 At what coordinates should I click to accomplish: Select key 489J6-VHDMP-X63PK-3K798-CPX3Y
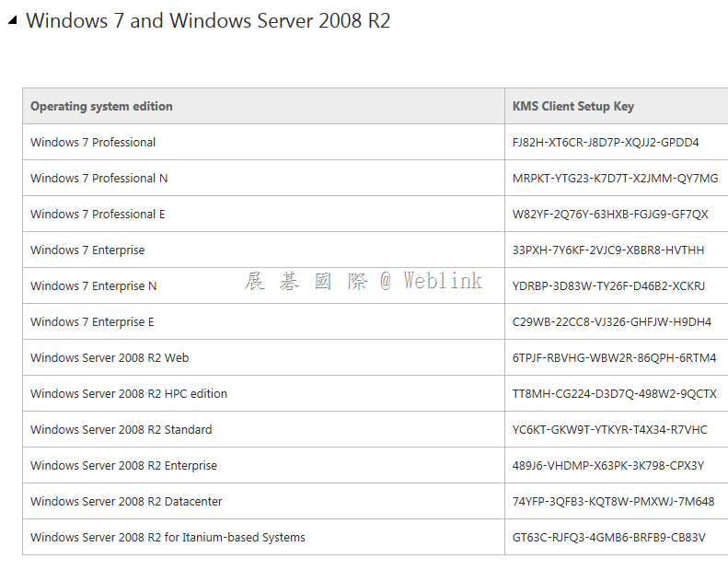608,465
